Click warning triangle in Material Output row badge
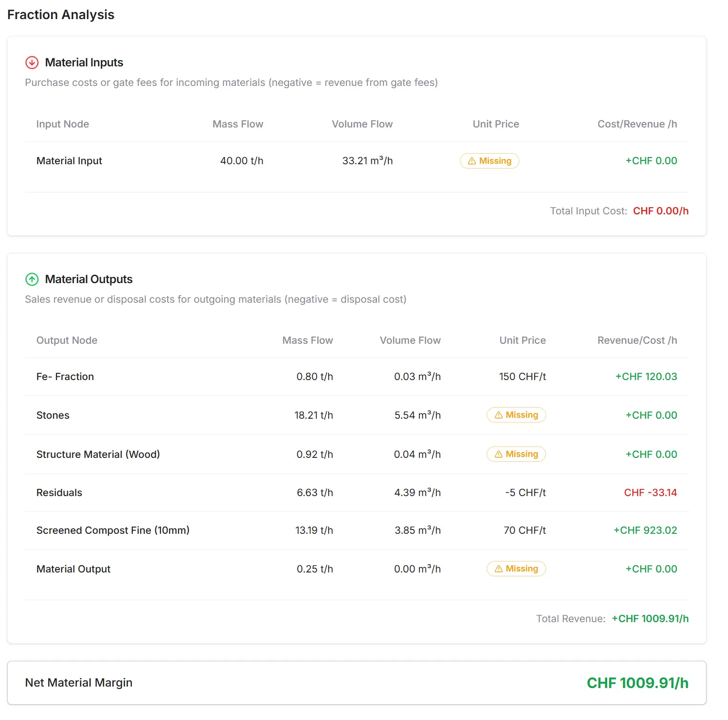This screenshot has width=728, height=720. point(499,569)
